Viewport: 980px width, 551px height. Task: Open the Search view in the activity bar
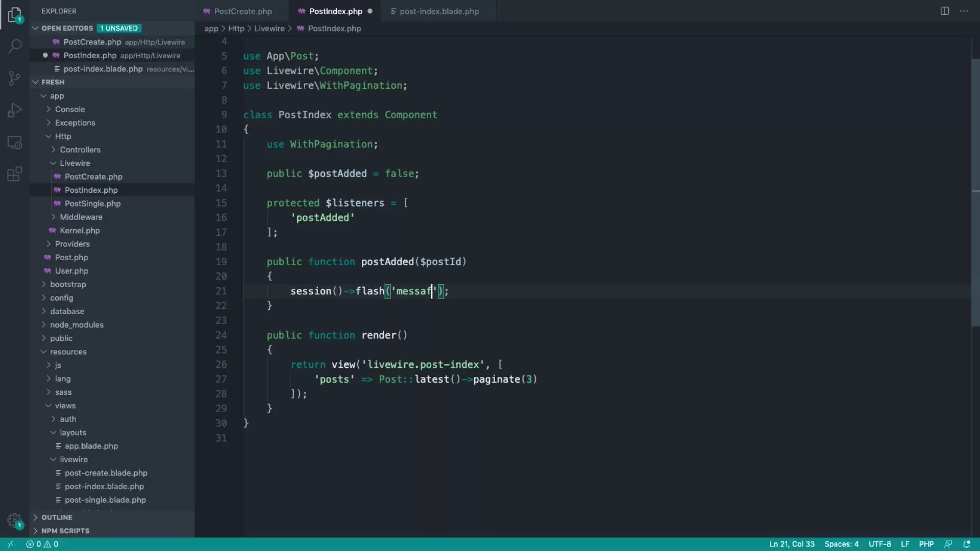(x=14, y=46)
